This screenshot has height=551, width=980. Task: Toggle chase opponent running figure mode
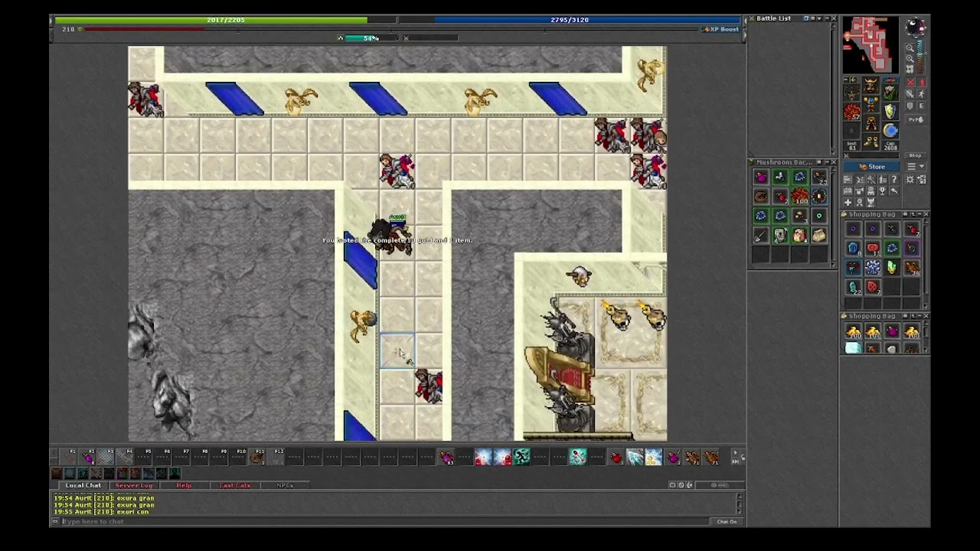point(922,94)
